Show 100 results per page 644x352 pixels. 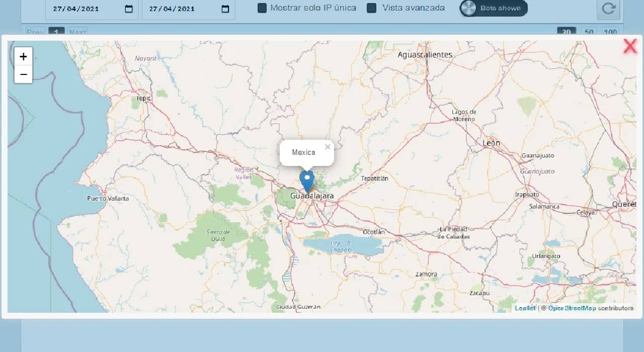610,32
